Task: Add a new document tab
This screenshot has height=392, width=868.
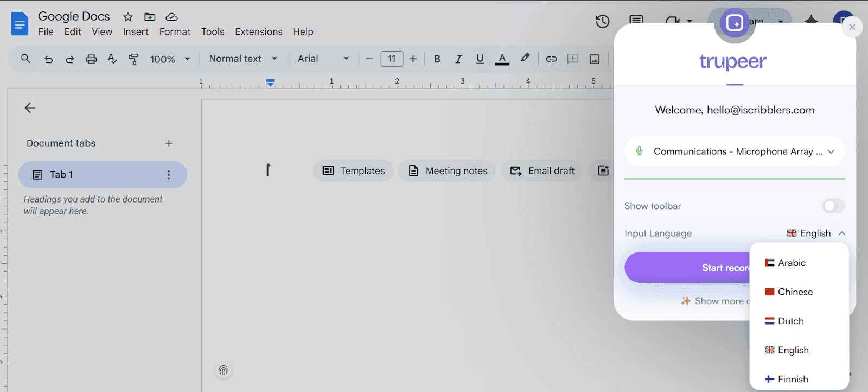Action: pos(169,143)
